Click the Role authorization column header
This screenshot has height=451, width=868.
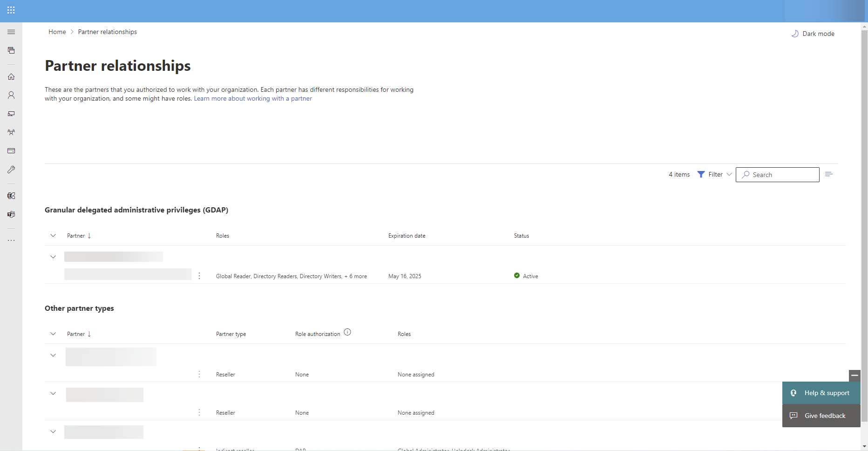[x=318, y=334]
